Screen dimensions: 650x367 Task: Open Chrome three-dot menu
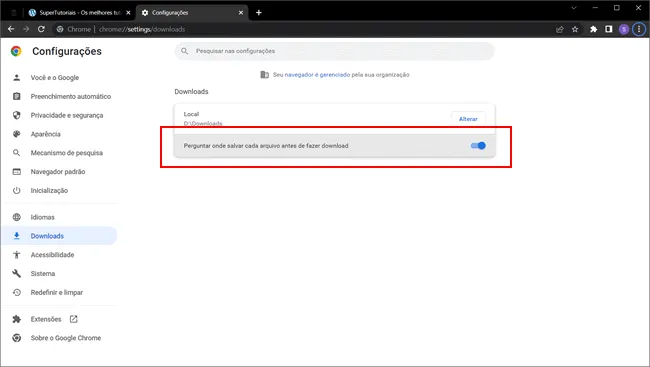pyautogui.click(x=639, y=29)
